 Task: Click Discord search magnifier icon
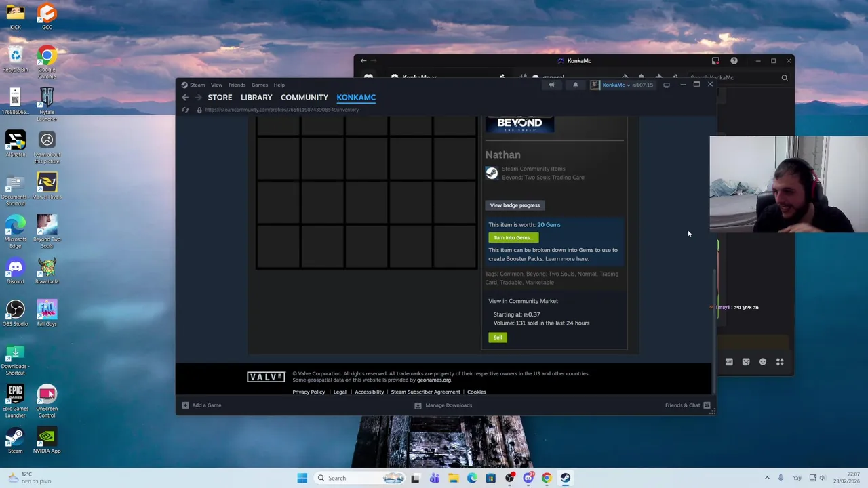tap(785, 78)
